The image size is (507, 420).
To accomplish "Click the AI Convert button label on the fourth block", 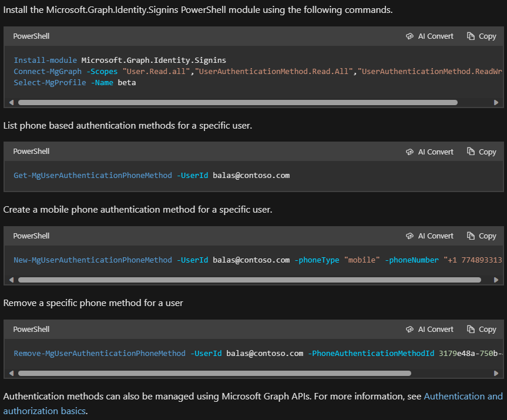I will click(435, 329).
